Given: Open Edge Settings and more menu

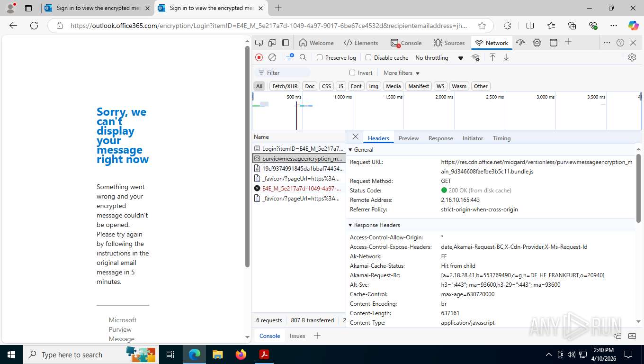Looking at the screenshot, I should 614,26.
